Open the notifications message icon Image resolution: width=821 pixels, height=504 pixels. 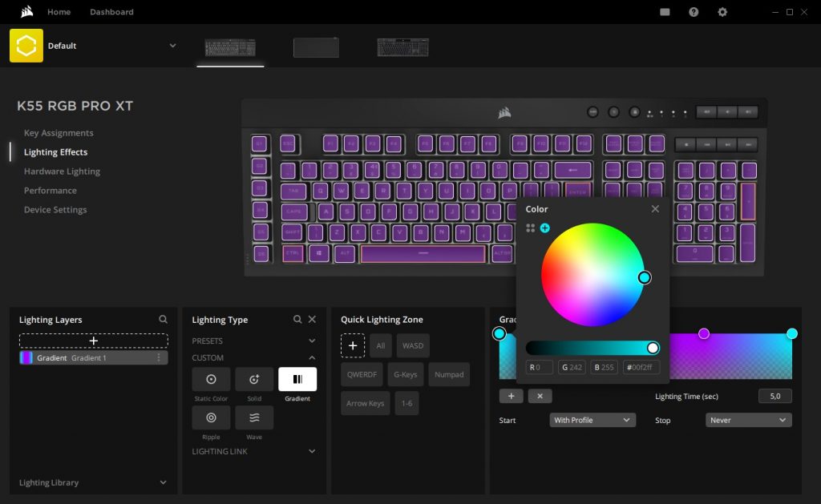point(665,12)
